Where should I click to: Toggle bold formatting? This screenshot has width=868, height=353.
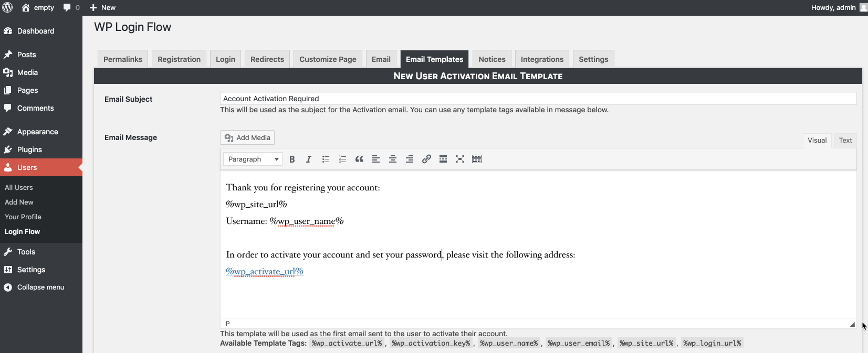[x=292, y=159]
